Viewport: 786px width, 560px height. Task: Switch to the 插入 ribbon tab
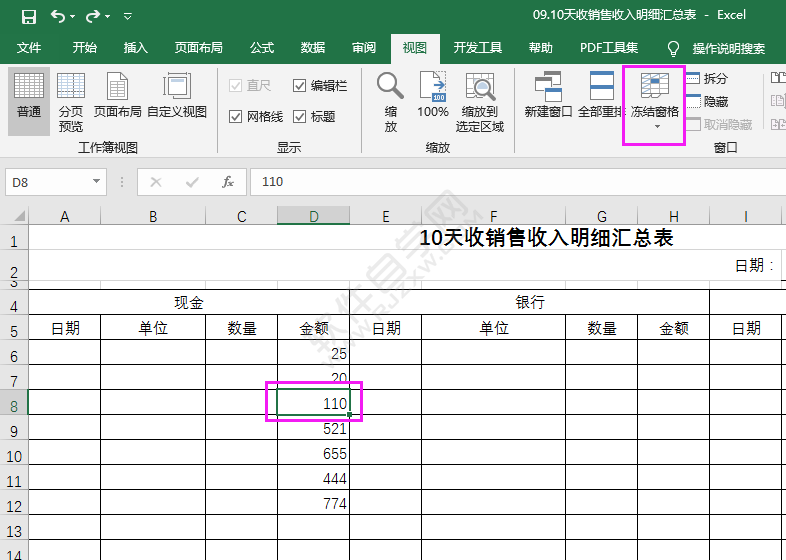[x=135, y=48]
